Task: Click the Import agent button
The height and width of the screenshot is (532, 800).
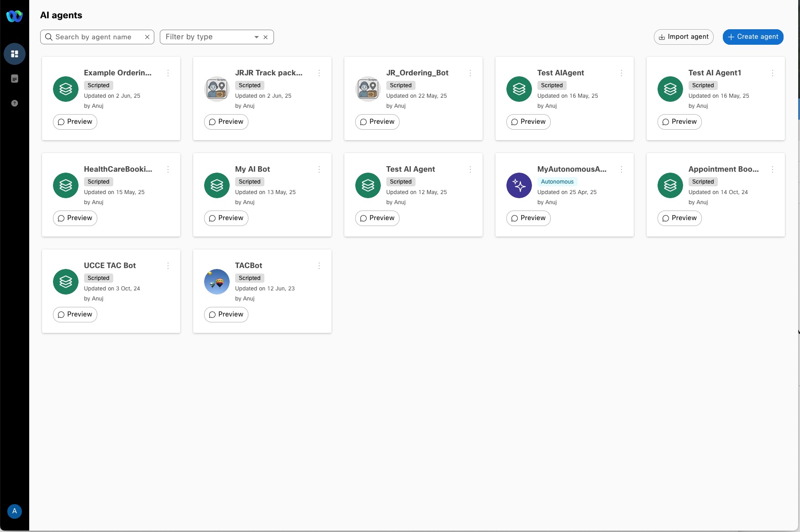Action: coord(684,37)
